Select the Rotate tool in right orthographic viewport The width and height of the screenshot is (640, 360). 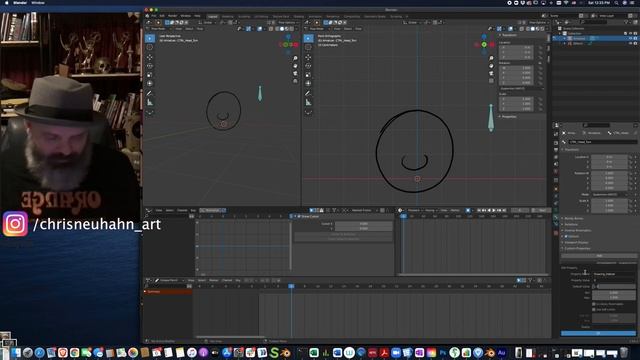(x=309, y=66)
